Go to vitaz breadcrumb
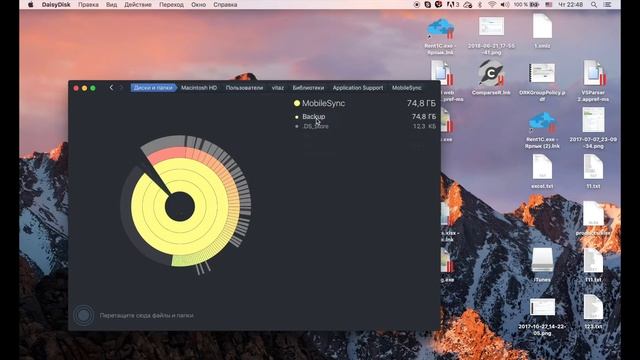The image size is (640, 360). 278,87
